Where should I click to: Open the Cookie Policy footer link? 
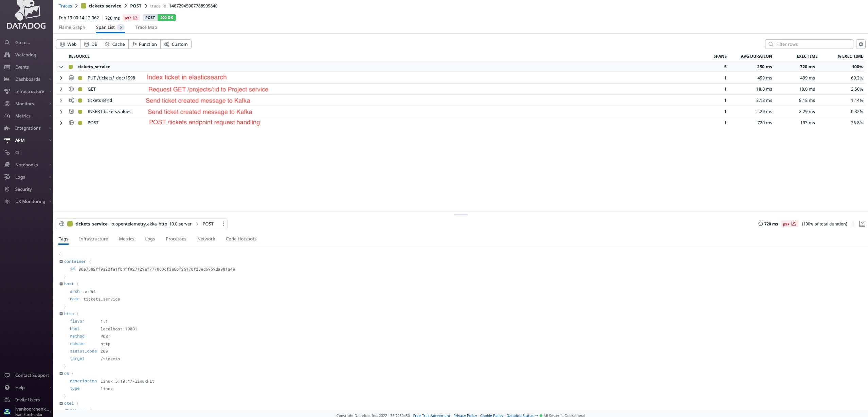coord(492,415)
